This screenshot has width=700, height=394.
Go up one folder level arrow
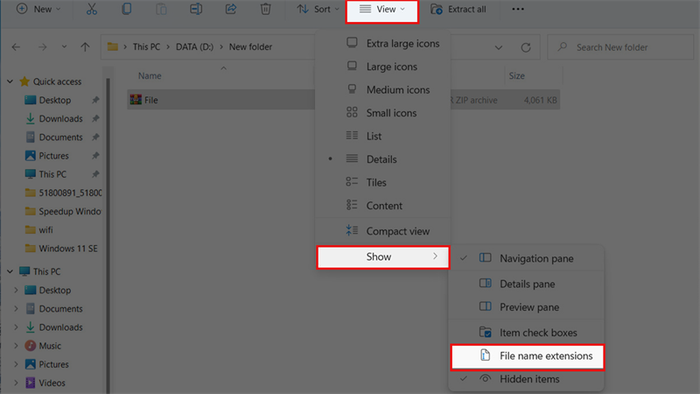(85, 47)
